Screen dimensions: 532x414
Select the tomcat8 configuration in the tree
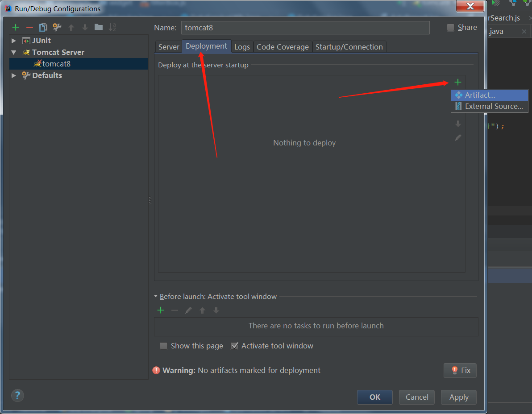point(79,64)
